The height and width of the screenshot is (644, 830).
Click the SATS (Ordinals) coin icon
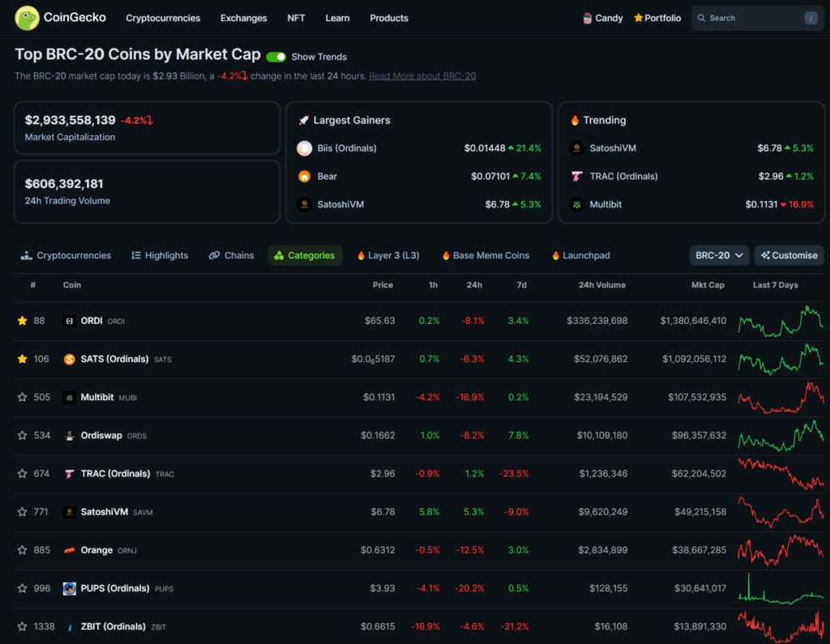70,360
